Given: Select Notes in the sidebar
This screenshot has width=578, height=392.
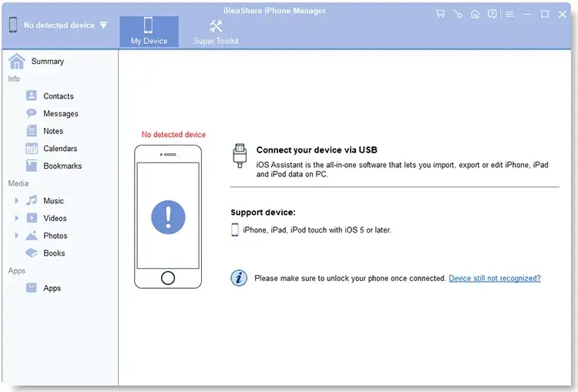Looking at the screenshot, I should tap(53, 131).
